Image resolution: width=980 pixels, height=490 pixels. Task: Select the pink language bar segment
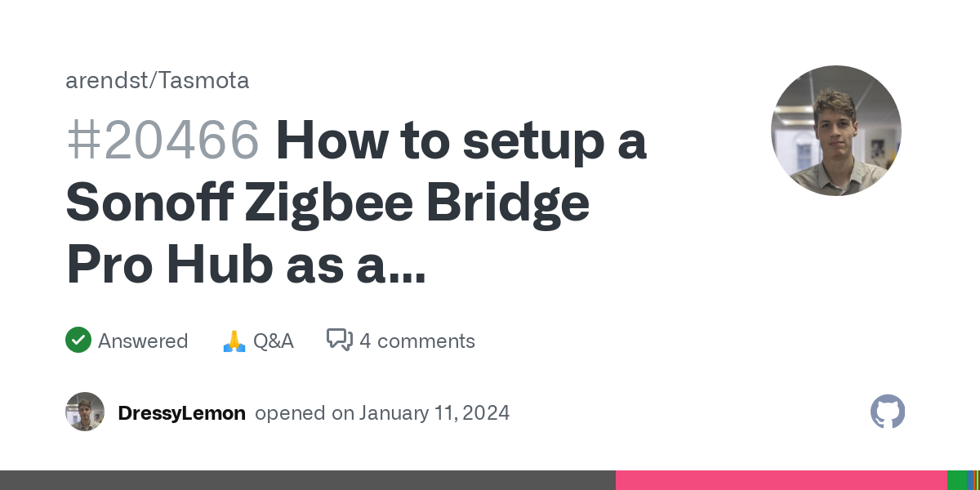point(782,480)
